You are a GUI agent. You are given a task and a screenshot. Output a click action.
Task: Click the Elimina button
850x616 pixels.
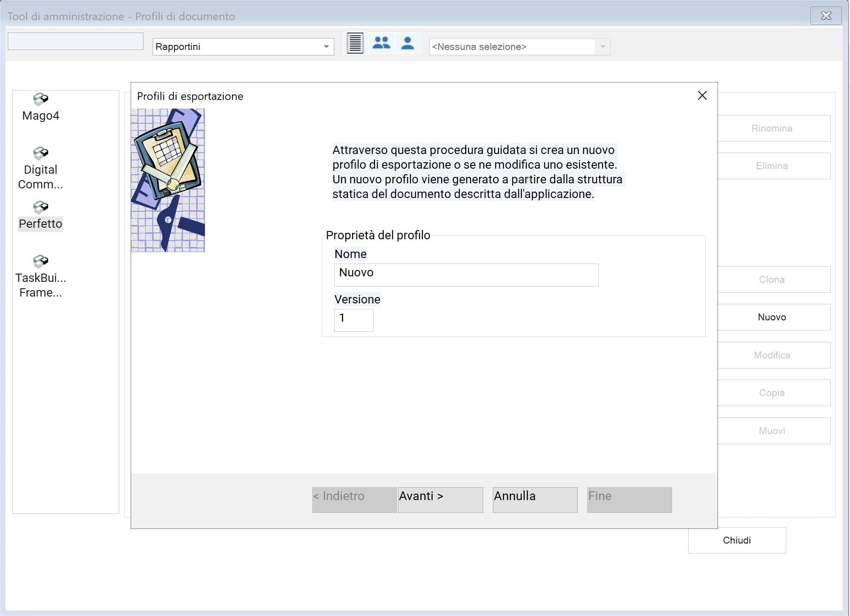[774, 166]
